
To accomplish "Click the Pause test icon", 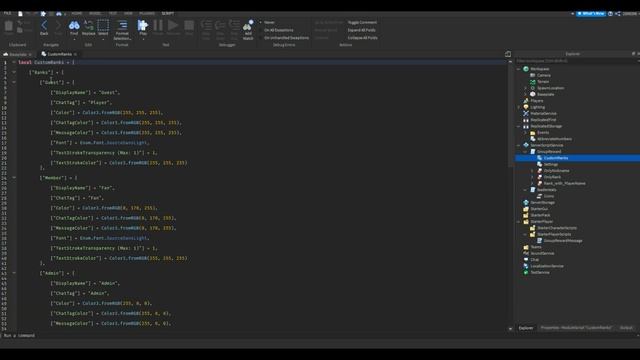I will click(x=158, y=26).
